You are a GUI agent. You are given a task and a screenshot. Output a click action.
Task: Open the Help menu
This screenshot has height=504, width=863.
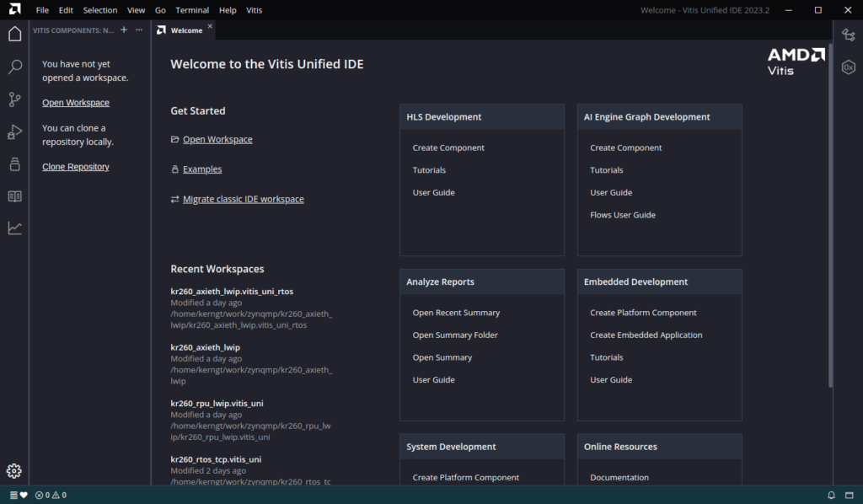click(x=228, y=10)
